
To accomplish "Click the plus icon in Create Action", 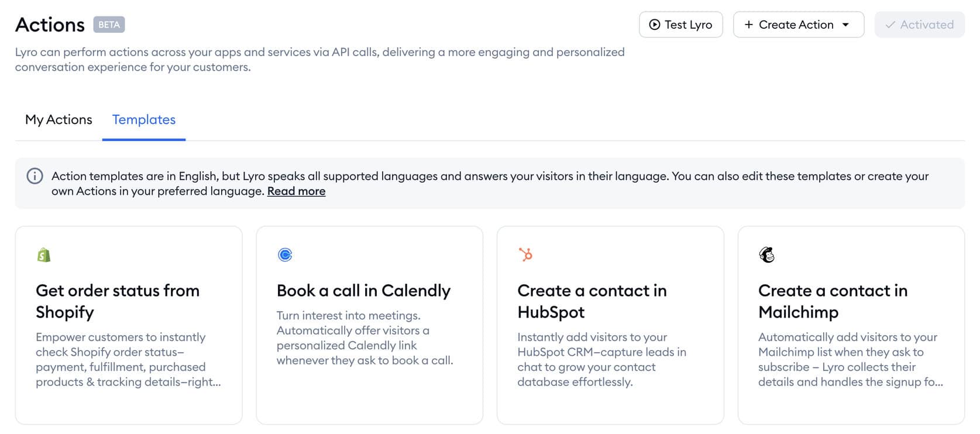I will coord(748,25).
